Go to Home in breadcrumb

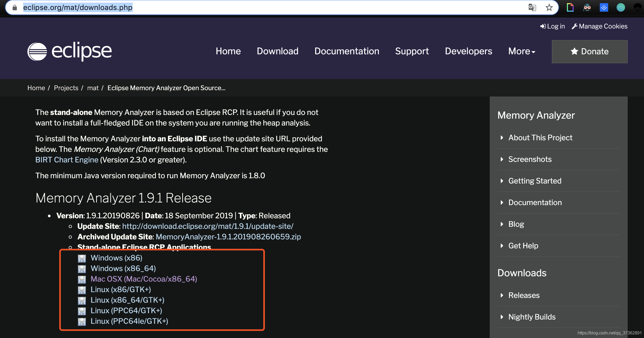coord(36,88)
